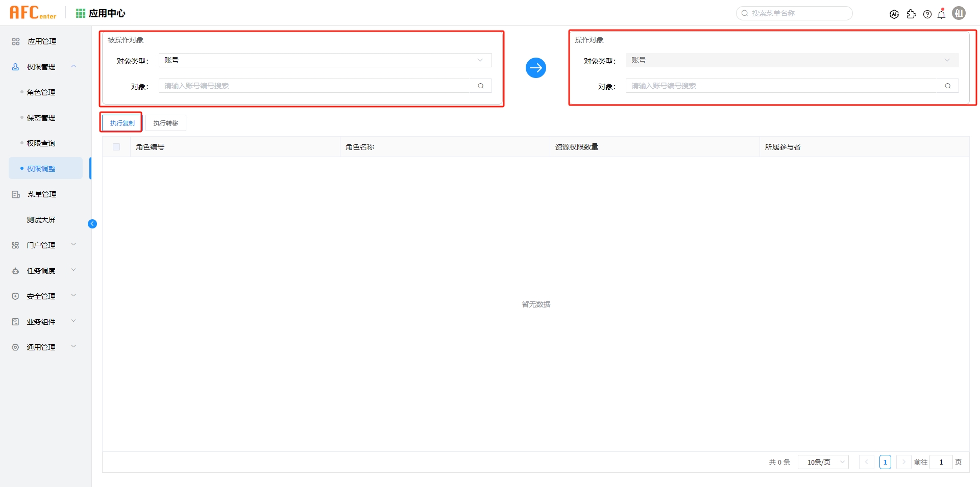This screenshot has width=980, height=487.
Task: Open the 对象类型 dropdown under 被操作对象
Action: 325,60
